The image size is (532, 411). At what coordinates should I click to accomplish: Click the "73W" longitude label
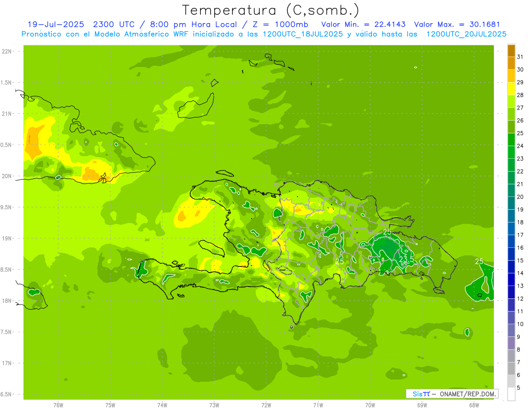214,406
